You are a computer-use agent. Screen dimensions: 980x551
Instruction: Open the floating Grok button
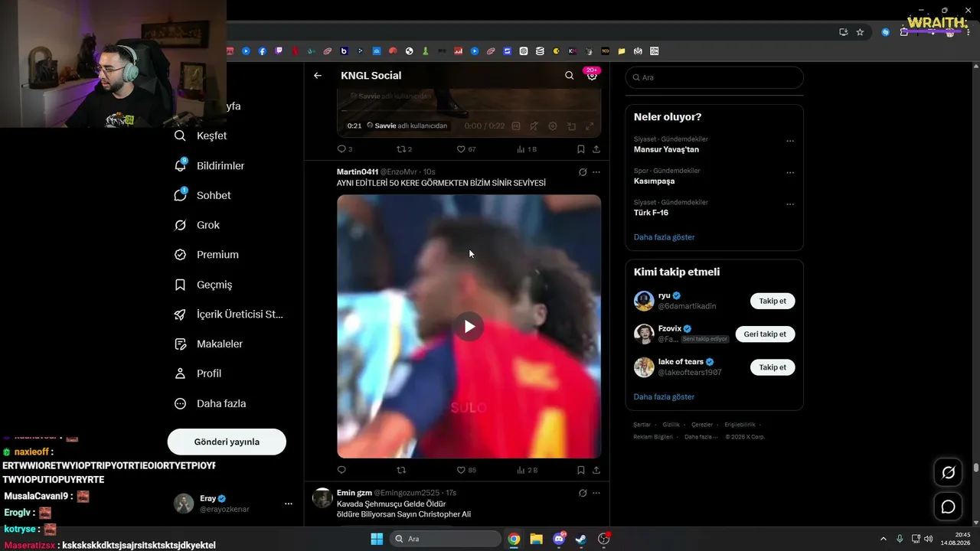(x=948, y=473)
